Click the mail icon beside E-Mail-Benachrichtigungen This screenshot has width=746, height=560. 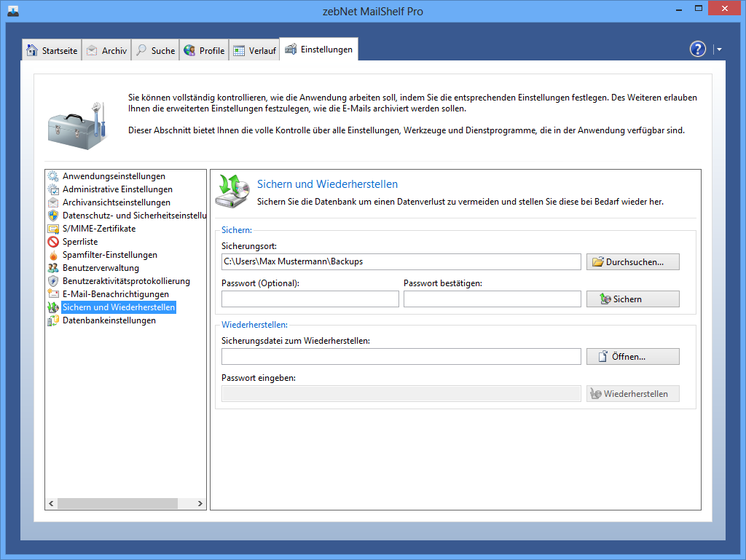[53, 294]
